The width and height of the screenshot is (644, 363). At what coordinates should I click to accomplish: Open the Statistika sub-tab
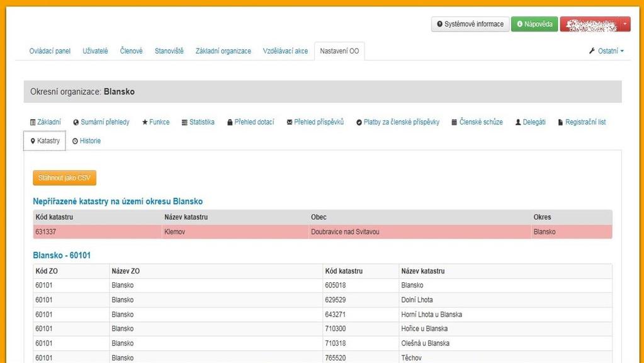(x=198, y=122)
